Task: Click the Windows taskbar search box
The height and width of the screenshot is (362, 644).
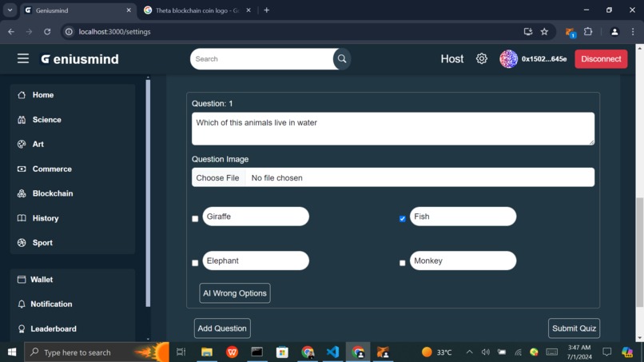Action: coord(97,352)
